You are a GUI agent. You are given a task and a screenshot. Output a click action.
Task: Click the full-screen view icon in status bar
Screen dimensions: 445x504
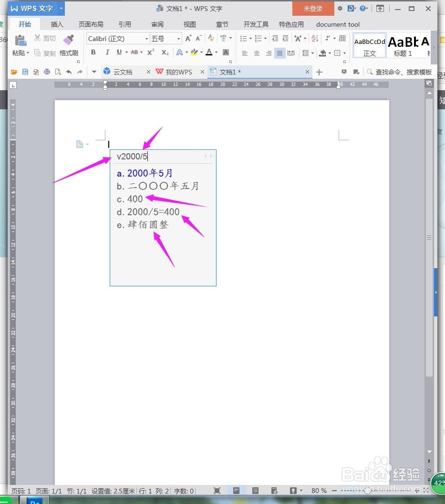point(217,491)
